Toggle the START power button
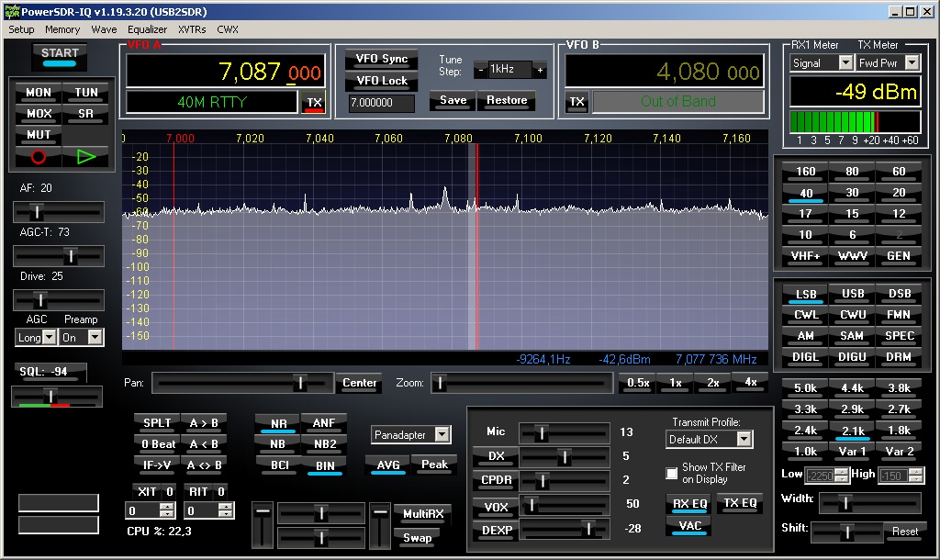Viewport: 940px width, 560px height. [x=60, y=56]
